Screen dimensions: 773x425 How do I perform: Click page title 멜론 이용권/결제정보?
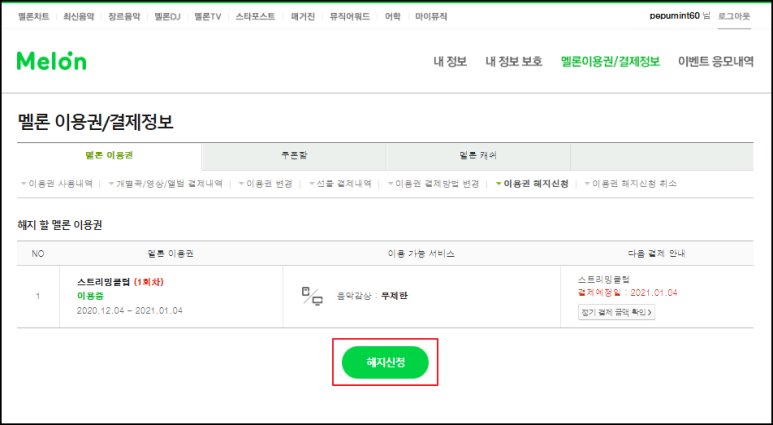(95, 121)
